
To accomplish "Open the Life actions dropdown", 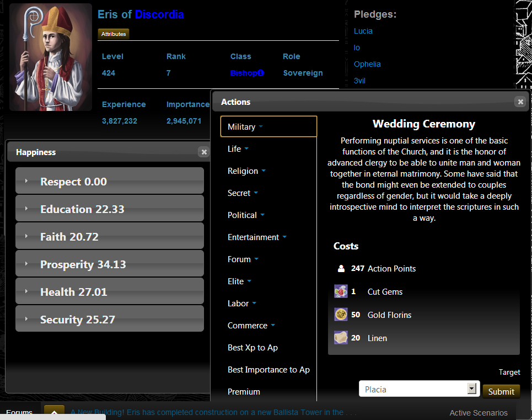I will 238,148.
